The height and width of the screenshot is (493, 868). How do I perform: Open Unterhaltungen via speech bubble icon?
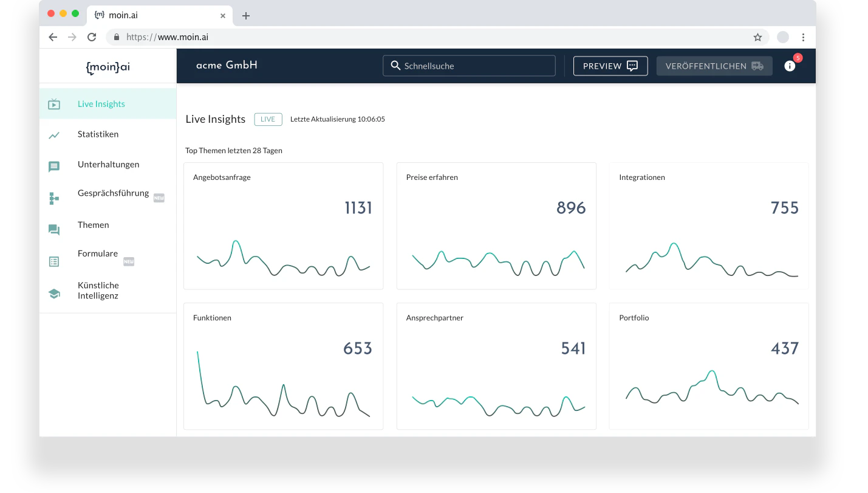point(54,165)
